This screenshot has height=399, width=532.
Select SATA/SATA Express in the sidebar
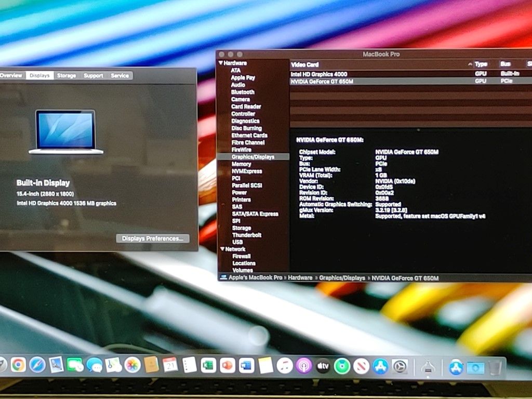(x=255, y=214)
